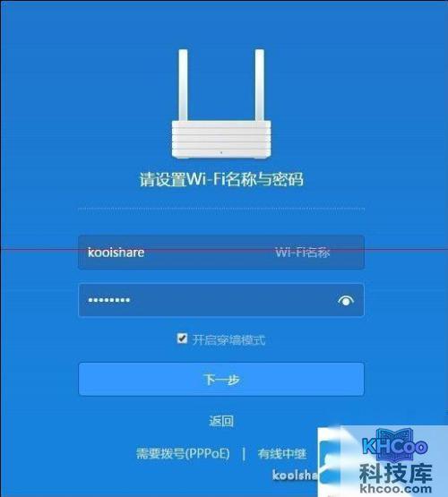Click the password dots in the field
448x497 pixels.
point(108,300)
